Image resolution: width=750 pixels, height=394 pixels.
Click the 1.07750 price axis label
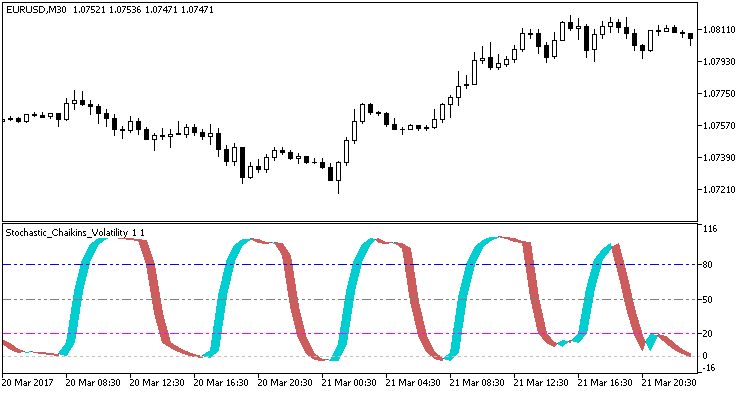718,94
